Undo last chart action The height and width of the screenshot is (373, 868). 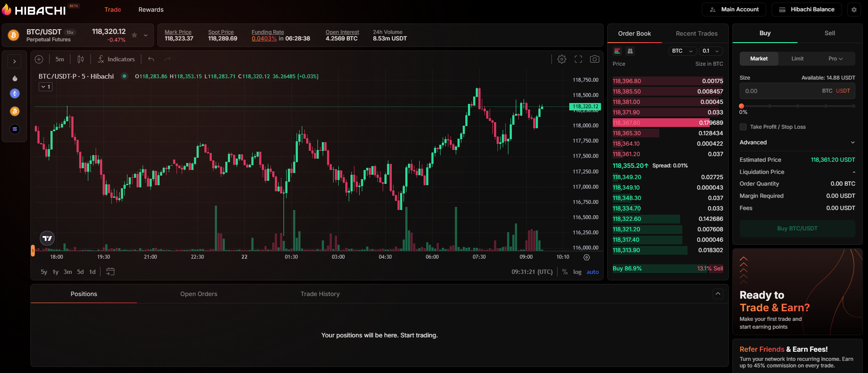pos(151,59)
